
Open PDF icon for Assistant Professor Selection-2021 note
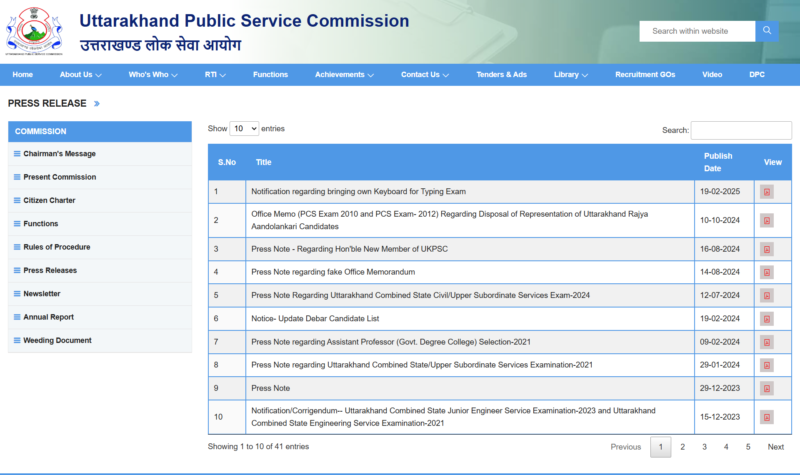point(767,342)
